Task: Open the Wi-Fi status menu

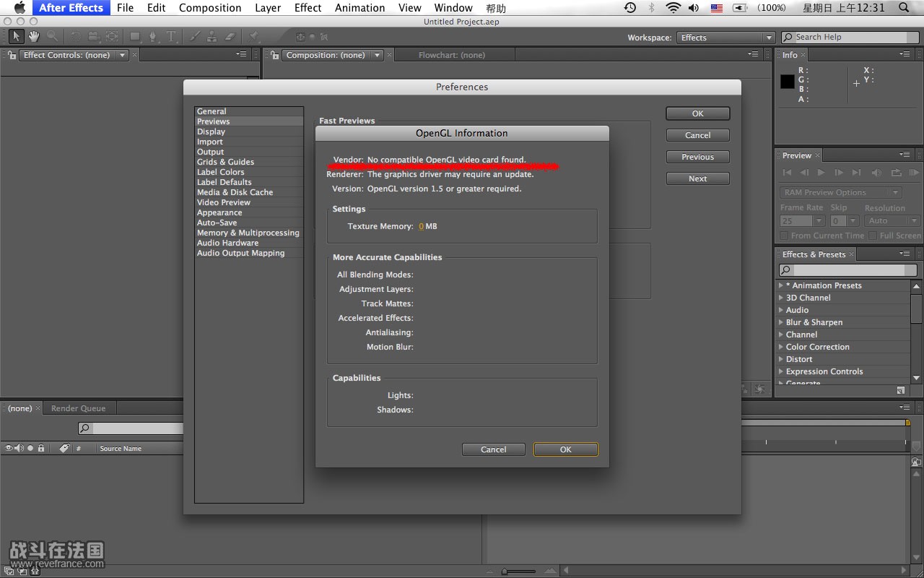Action: (673, 8)
